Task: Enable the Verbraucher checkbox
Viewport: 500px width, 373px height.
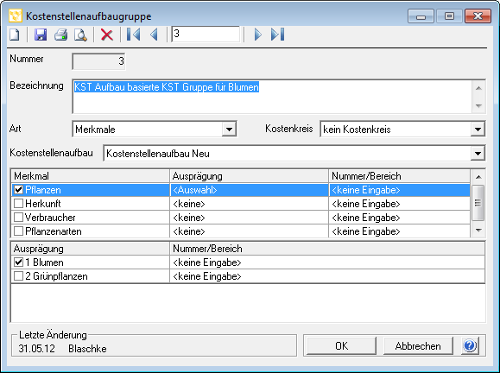Action: coord(19,217)
